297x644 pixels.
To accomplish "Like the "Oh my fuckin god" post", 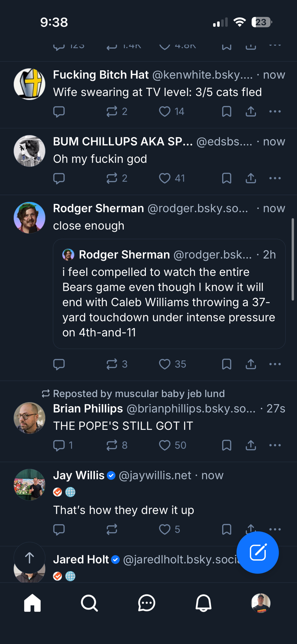I will (165, 178).
